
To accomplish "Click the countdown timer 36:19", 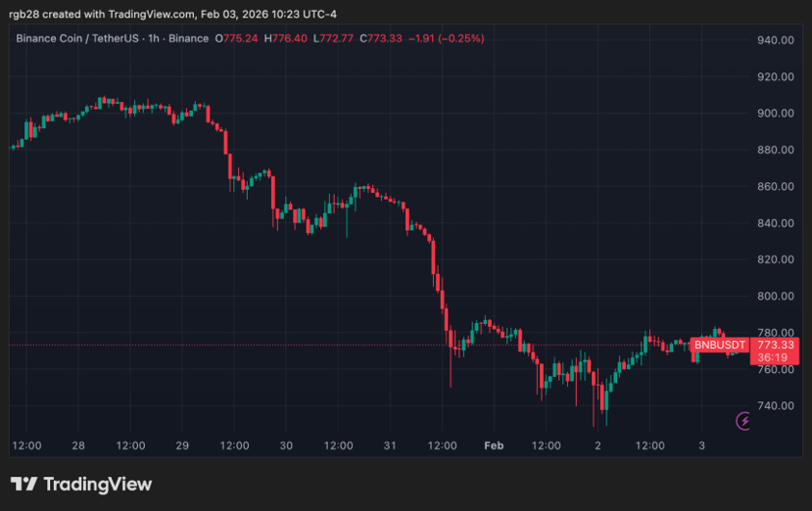I will (772, 357).
